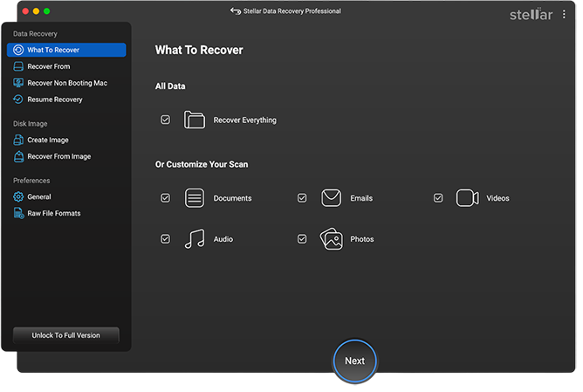Screen dimensions: 583x392
Task: Click the Videos camera icon
Action: pyautogui.click(x=468, y=198)
